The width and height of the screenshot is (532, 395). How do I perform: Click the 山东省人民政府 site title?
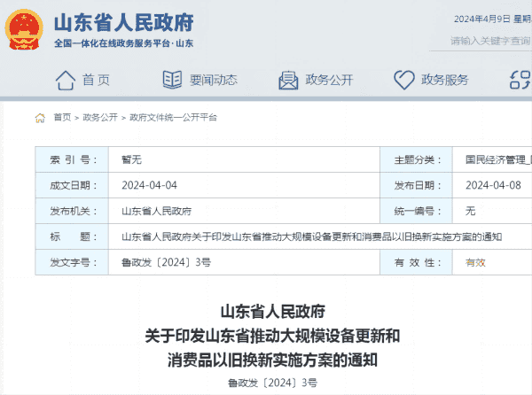pos(122,21)
